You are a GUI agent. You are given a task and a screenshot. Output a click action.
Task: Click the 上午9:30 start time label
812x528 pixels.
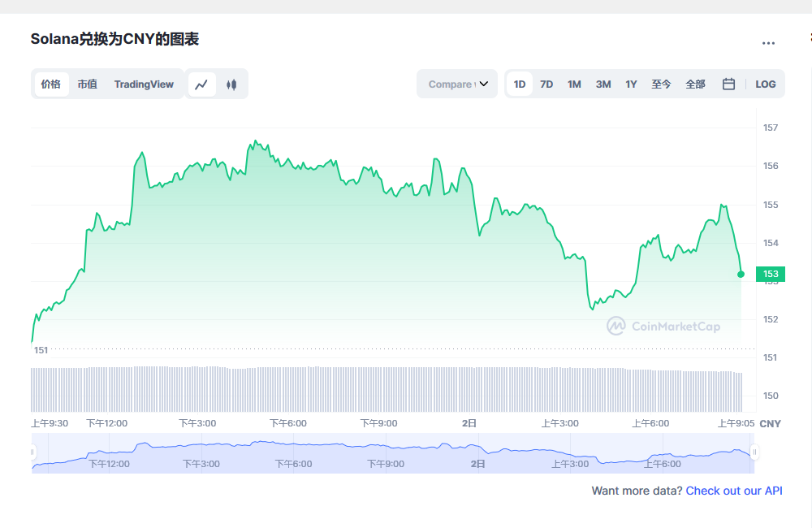tap(50, 423)
